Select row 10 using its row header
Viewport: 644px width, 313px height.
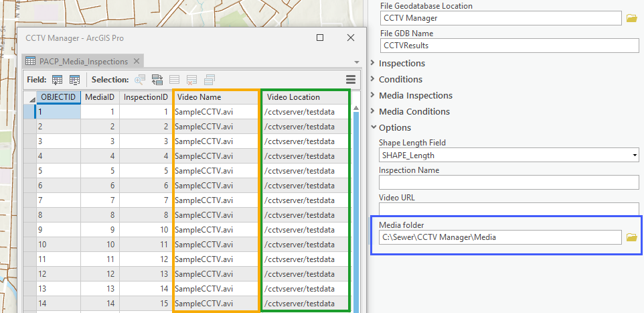click(x=30, y=245)
